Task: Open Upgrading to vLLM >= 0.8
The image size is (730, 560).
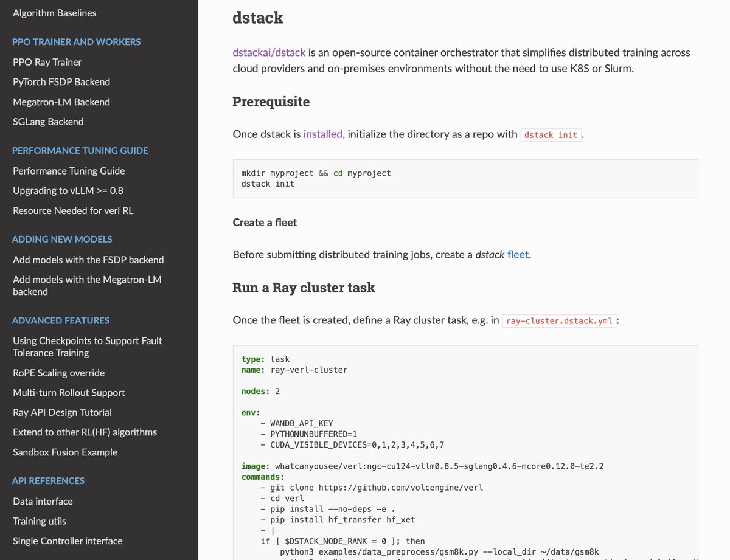Action: tap(68, 190)
